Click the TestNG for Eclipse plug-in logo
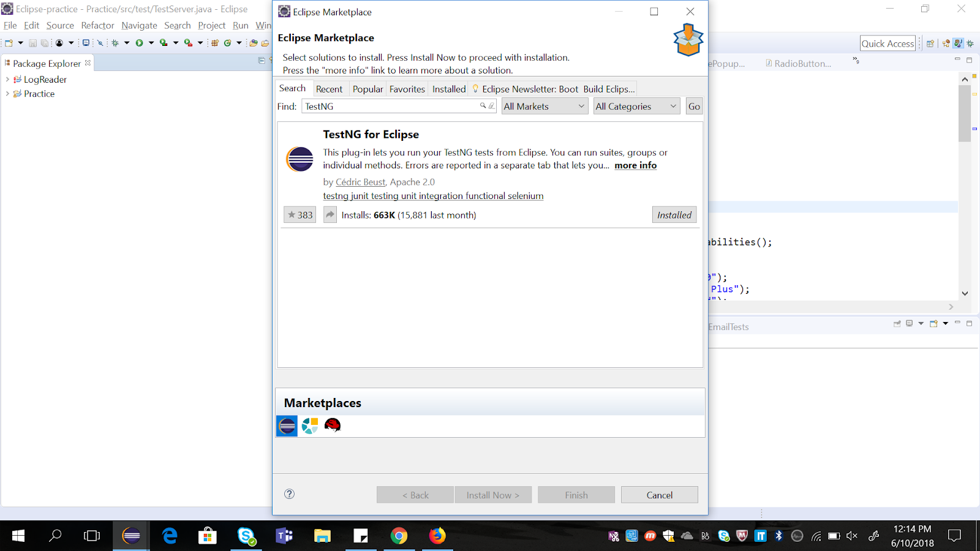Image resolution: width=980 pixels, height=551 pixels. (300, 159)
